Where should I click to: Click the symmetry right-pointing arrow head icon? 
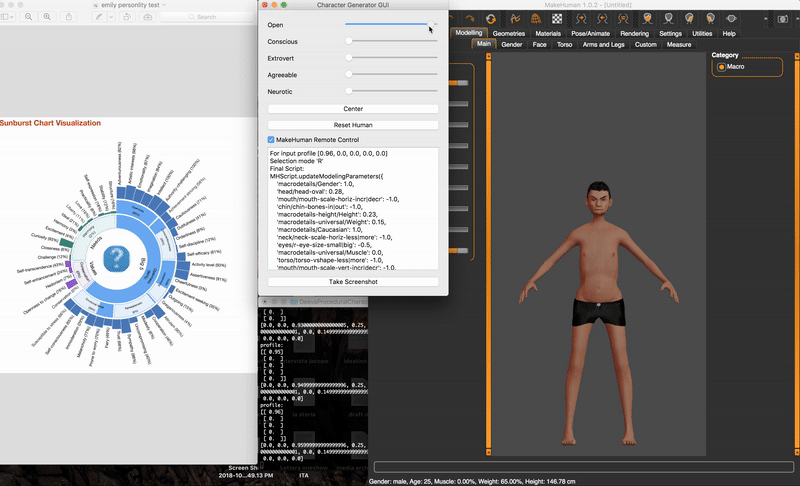point(581,19)
